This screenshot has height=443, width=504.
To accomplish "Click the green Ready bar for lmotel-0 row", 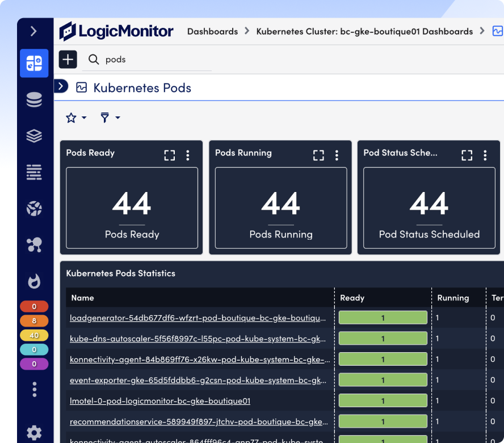I will point(383,401).
